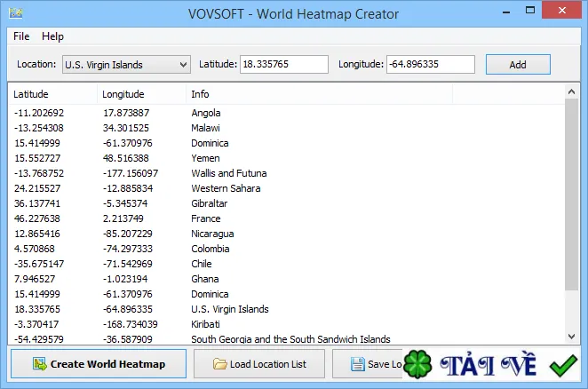Image resolution: width=588 pixels, height=389 pixels.
Task: Click the green checkmark icon
Action: [x=563, y=365]
